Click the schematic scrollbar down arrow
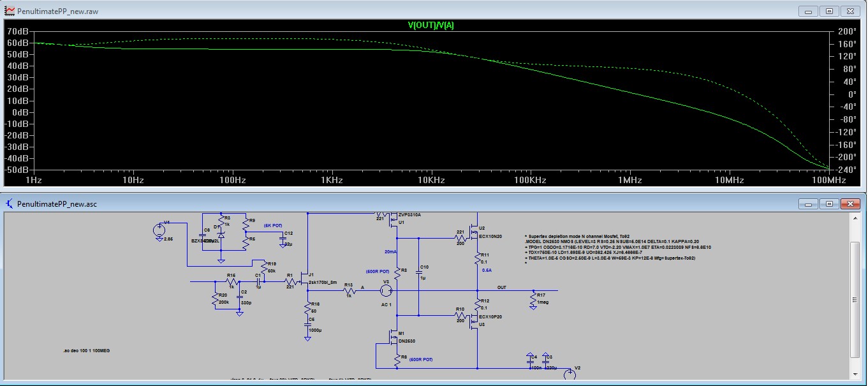Viewport: 868px width, 386px height. [x=856, y=374]
